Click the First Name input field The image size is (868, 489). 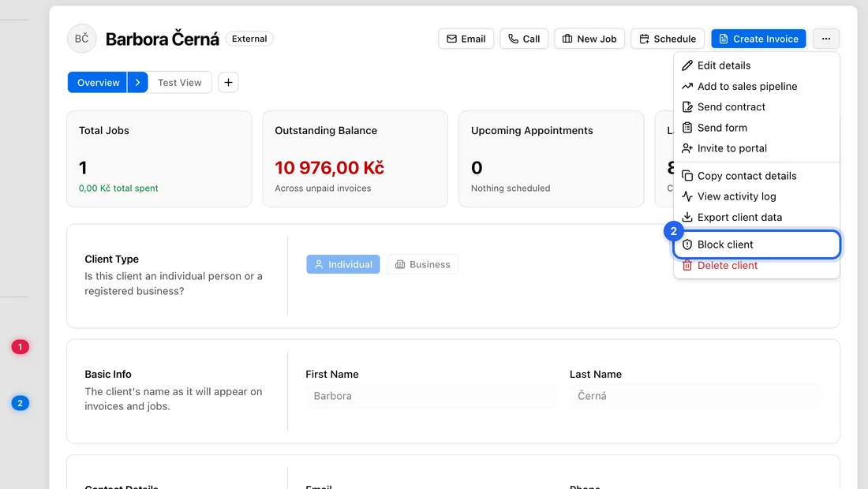pyautogui.click(x=431, y=396)
